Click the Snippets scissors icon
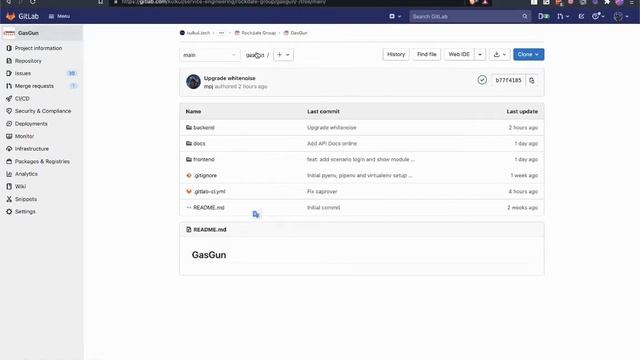The width and height of the screenshot is (640, 360). (9, 199)
